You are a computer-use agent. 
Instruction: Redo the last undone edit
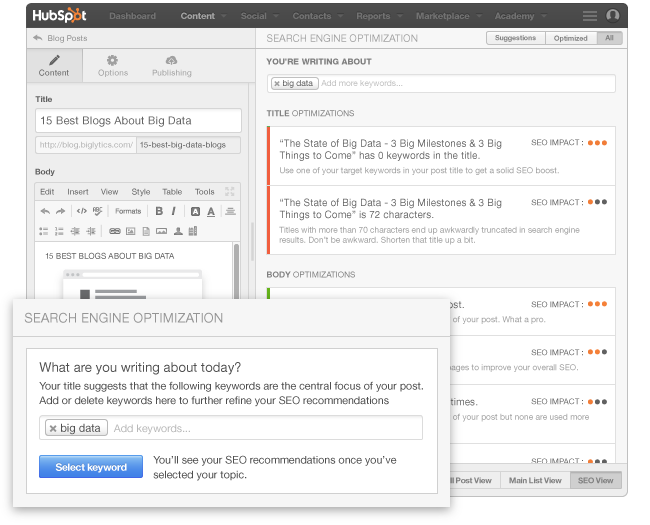coord(61,211)
